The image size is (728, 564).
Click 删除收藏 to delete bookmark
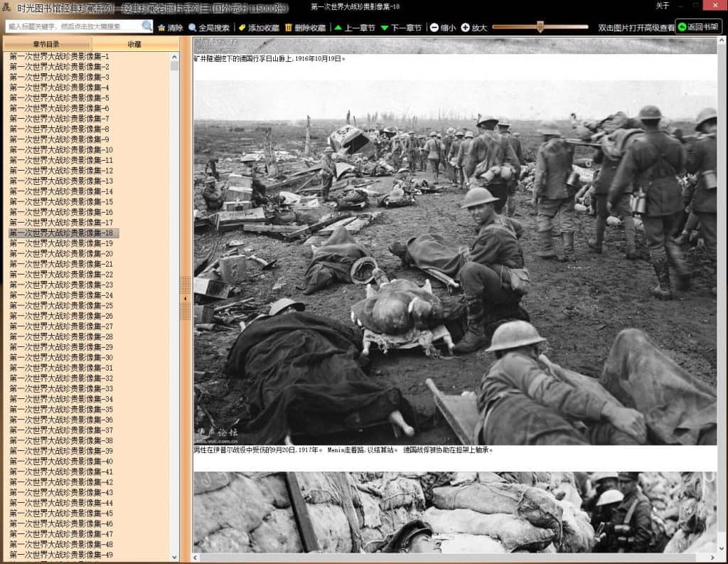(x=305, y=28)
